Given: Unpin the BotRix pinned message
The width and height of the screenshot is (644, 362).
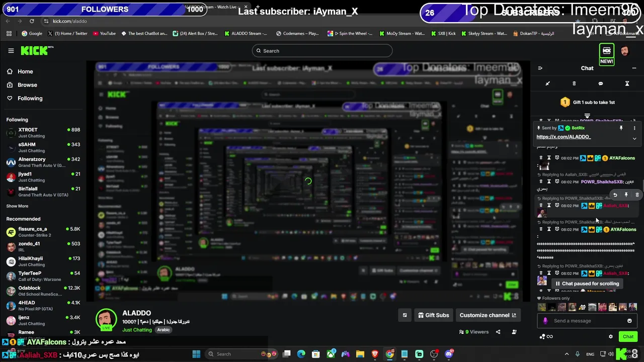Looking at the screenshot, I should tap(621, 128).
